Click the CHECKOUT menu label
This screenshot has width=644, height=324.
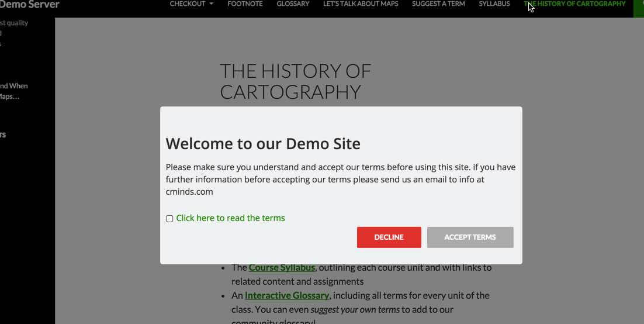click(x=187, y=4)
